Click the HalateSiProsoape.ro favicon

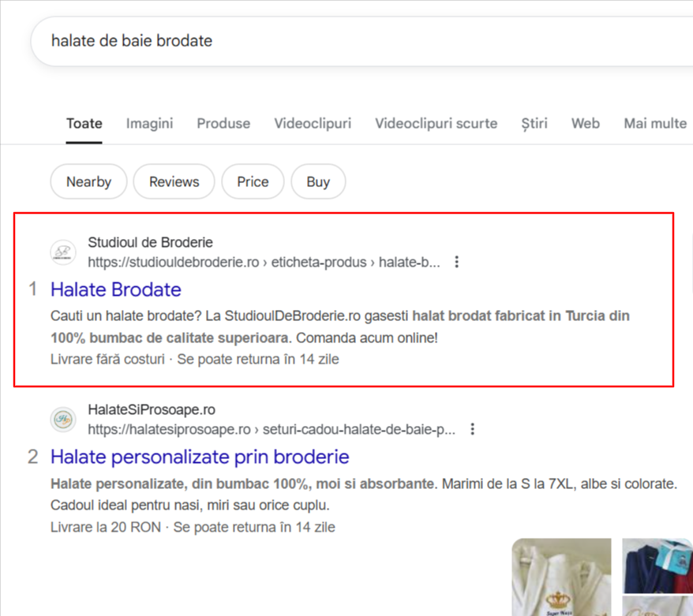63,420
